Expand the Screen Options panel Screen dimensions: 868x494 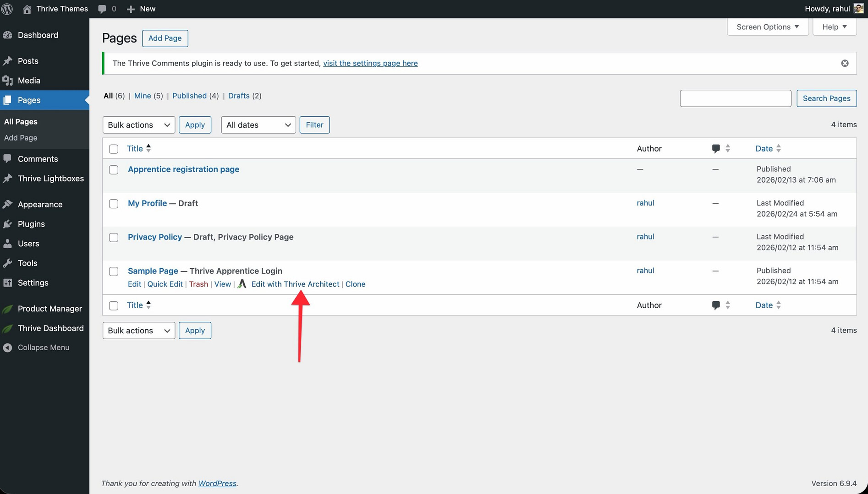[x=767, y=27]
